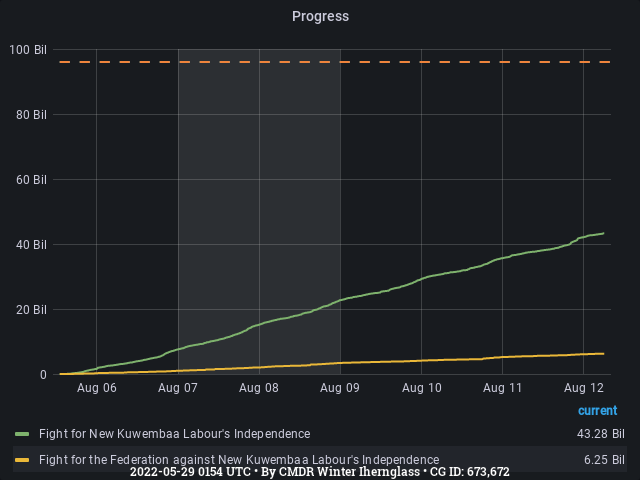
Task: Click the orange dashed threshold line
Action: [335, 62]
